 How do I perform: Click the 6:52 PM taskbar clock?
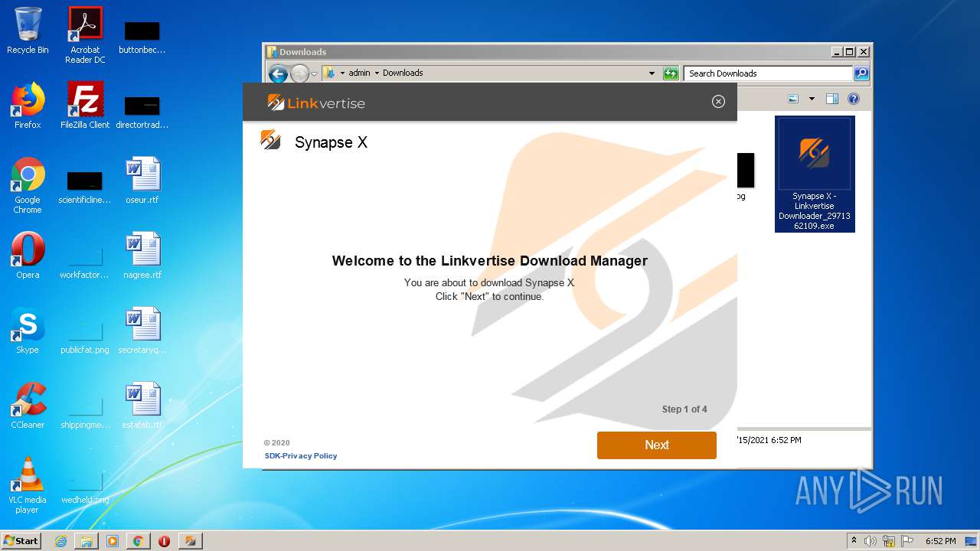940,541
